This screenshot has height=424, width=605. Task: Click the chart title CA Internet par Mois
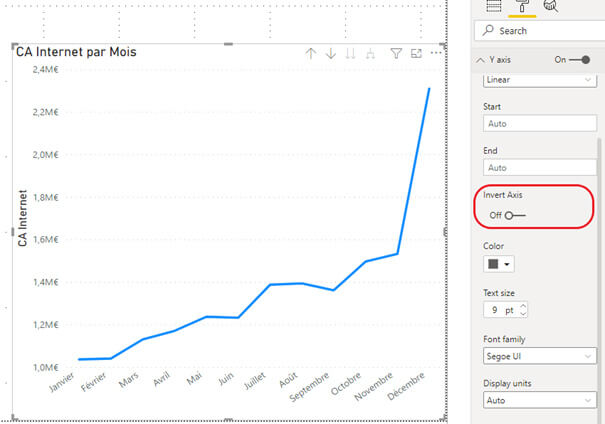(76, 52)
